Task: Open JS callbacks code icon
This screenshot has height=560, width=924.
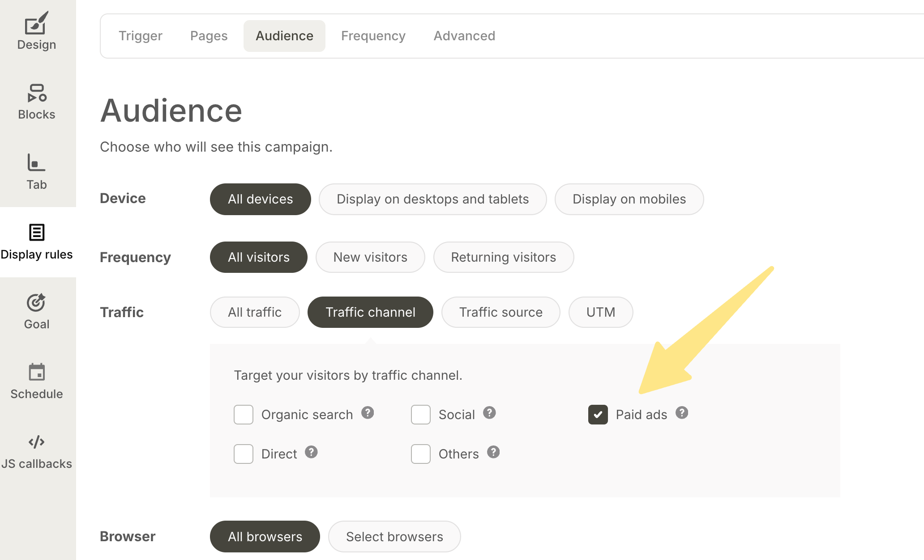Action: [x=37, y=442]
